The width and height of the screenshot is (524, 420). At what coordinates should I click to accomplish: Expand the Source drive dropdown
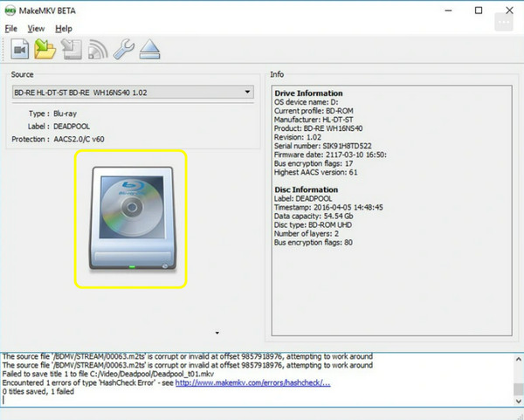(247, 92)
